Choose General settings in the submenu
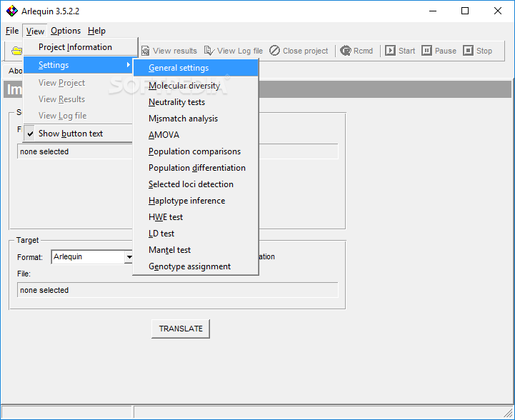The image size is (515, 420). click(196, 68)
